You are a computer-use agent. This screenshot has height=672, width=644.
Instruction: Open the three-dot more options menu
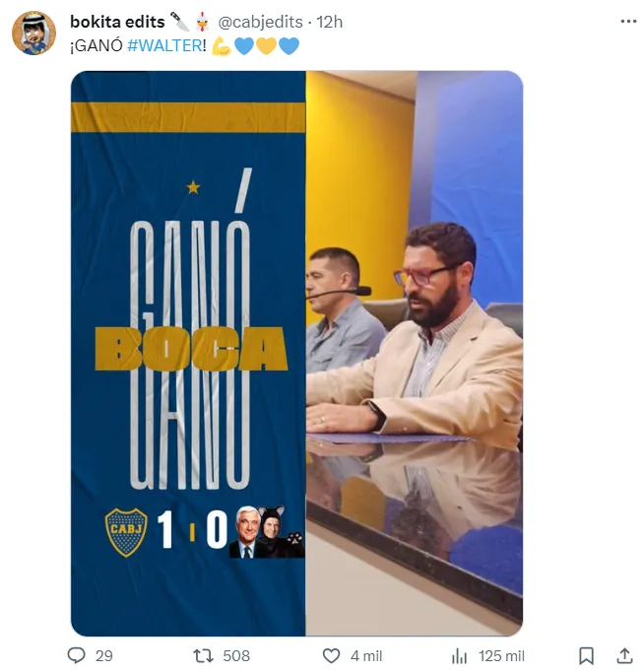tap(628, 21)
